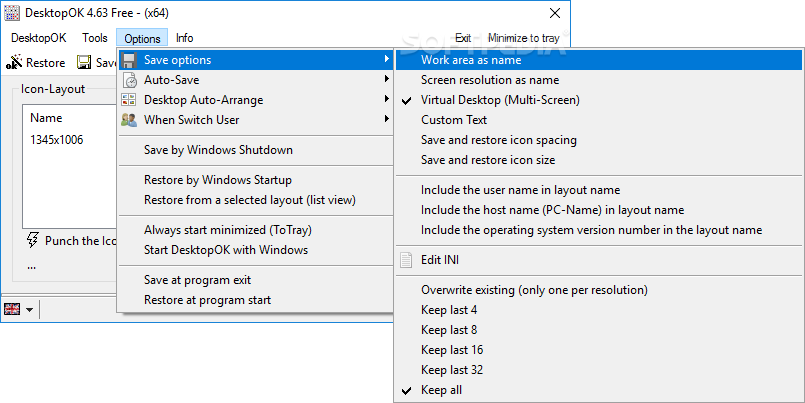Click the When Switch User people icon
The image size is (805, 403).
[129, 120]
